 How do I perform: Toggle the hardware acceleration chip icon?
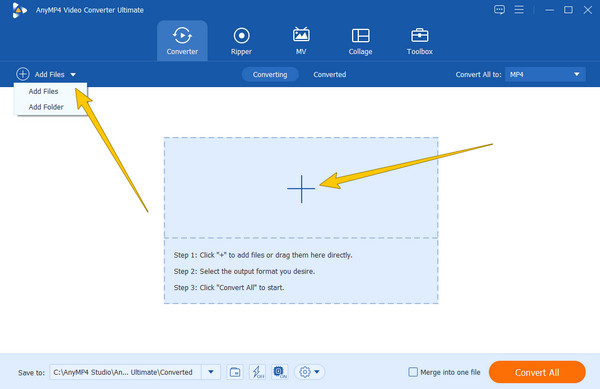pos(280,372)
